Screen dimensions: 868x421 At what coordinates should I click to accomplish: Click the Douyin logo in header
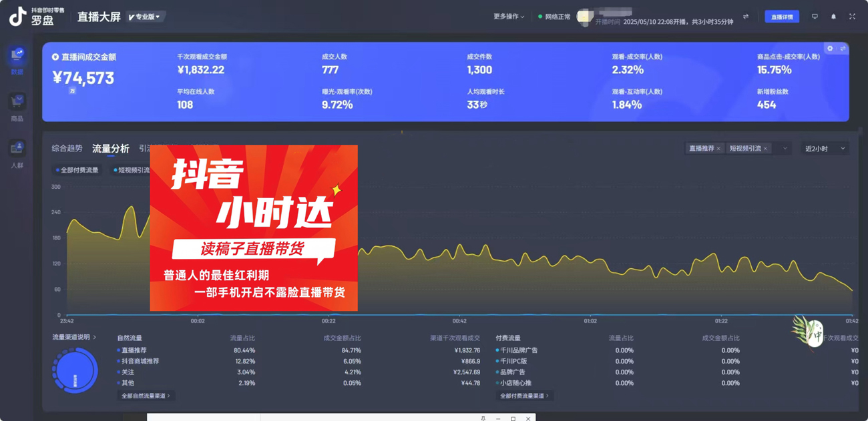coord(17,17)
